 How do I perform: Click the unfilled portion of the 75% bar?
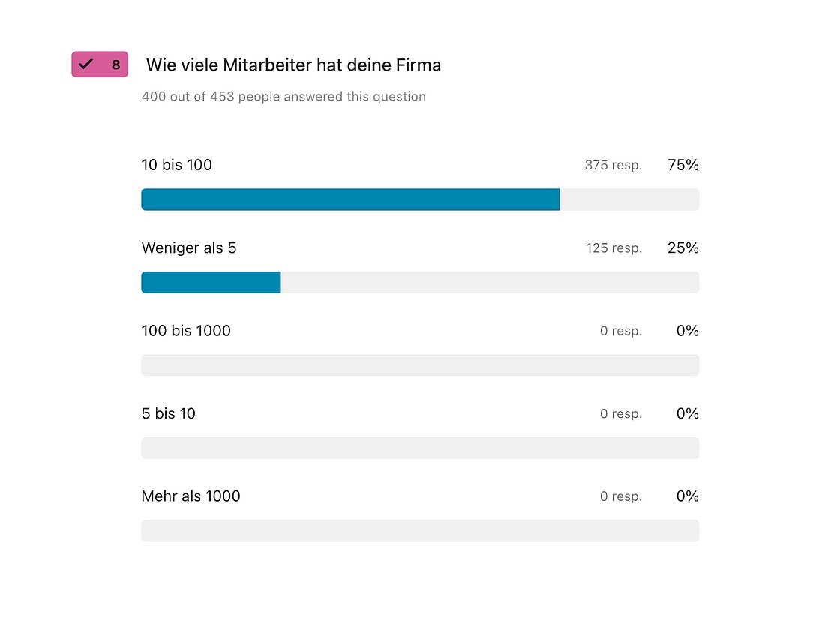coord(629,199)
